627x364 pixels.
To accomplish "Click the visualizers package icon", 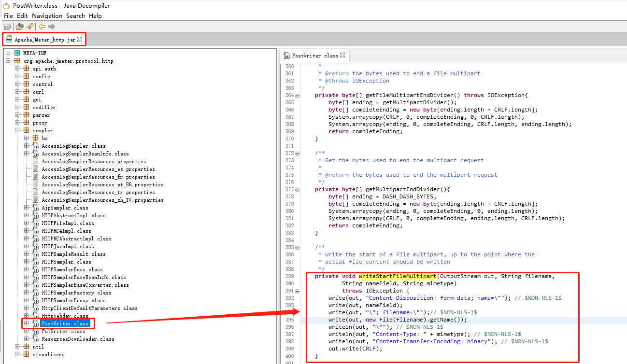I will (27, 354).
